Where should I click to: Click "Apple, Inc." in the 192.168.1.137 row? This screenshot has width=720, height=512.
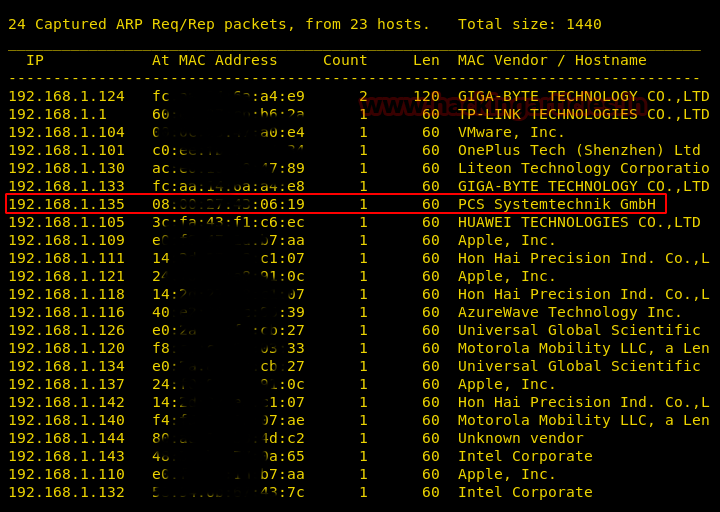(x=507, y=384)
